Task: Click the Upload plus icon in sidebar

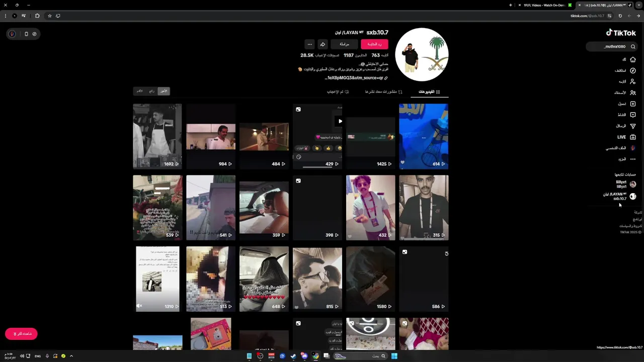Action: pos(633,104)
